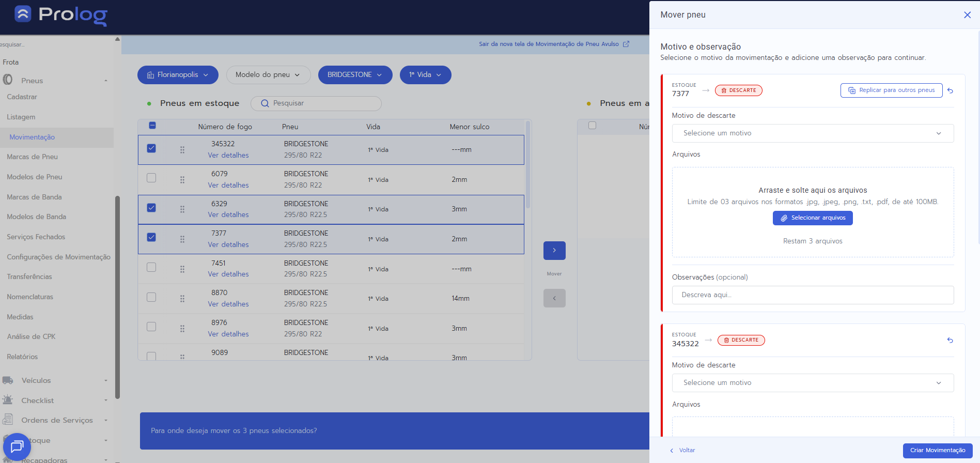Viewport: 980px width, 463px height.
Task: Click the Criar Movimentação button
Action: [937, 450]
